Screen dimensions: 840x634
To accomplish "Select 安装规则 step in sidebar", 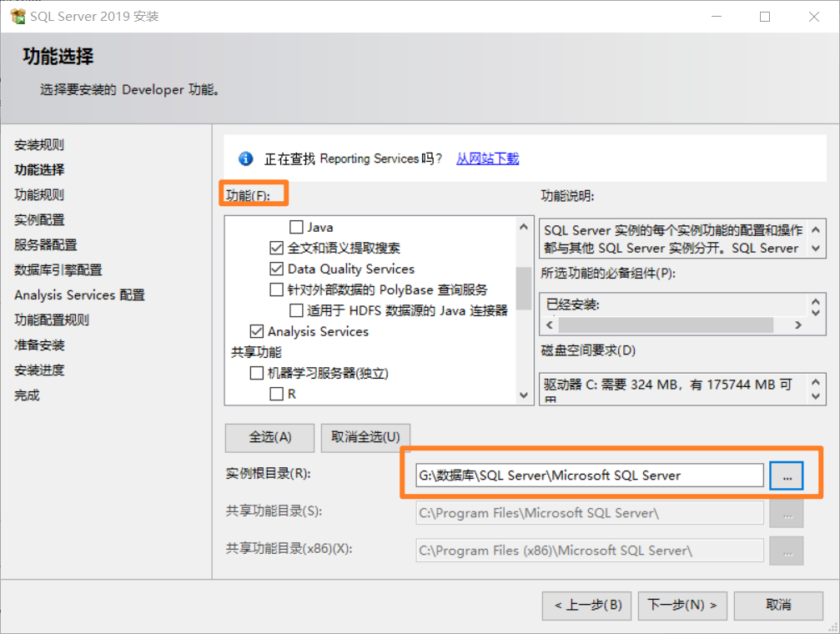I will [39, 144].
